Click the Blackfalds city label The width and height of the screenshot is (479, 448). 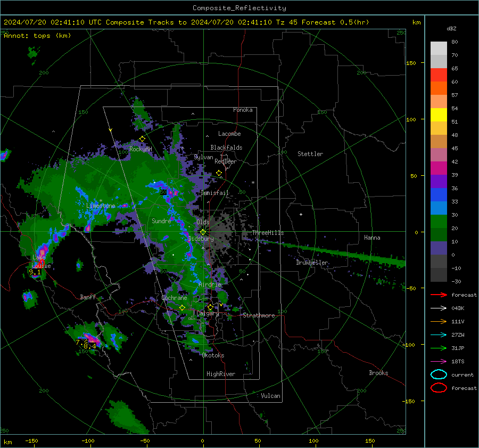tap(226, 148)
